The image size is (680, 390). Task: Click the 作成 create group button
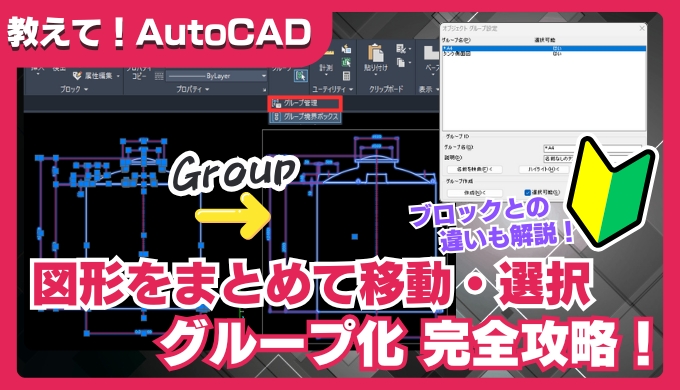[x=475, y=193]
